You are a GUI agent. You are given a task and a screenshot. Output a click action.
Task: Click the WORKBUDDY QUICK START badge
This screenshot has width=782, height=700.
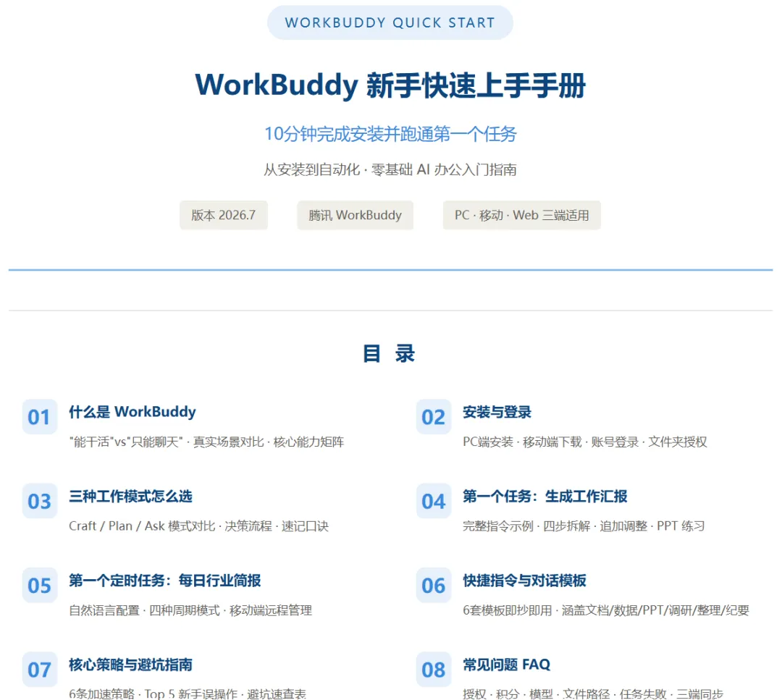pyautogui.click(x=390, y=22)
